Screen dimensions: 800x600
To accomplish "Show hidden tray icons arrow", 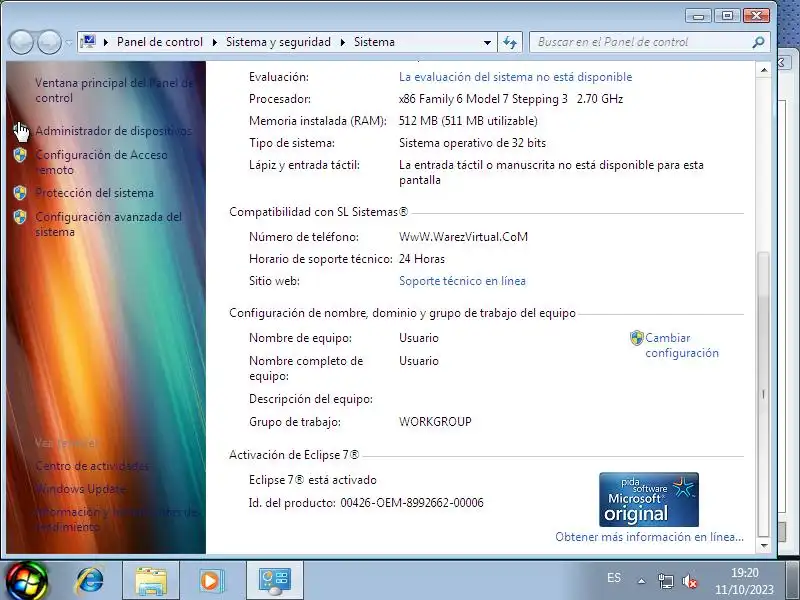I will click(x=641, y=581).
